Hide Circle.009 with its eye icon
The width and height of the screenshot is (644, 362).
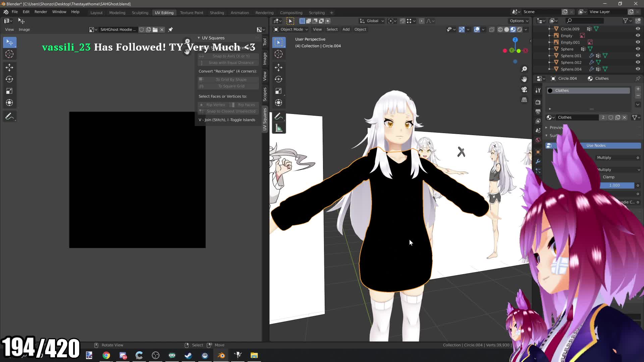638,29
